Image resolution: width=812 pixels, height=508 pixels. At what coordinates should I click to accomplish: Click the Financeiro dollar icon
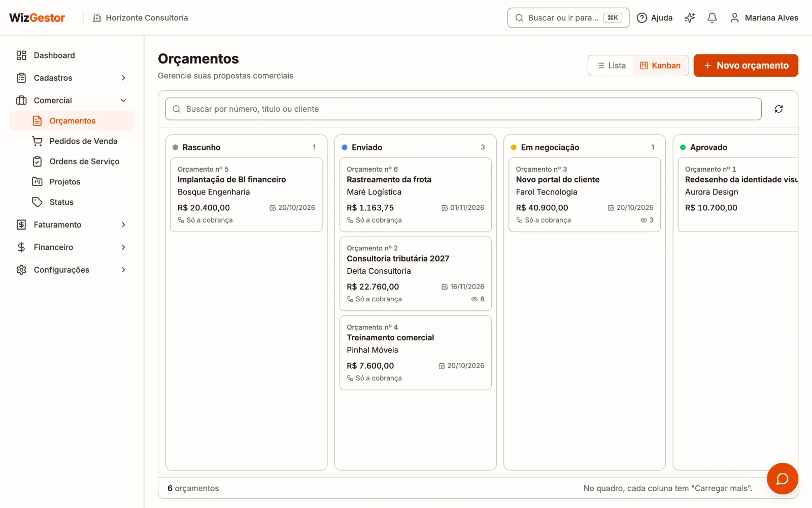21,247
